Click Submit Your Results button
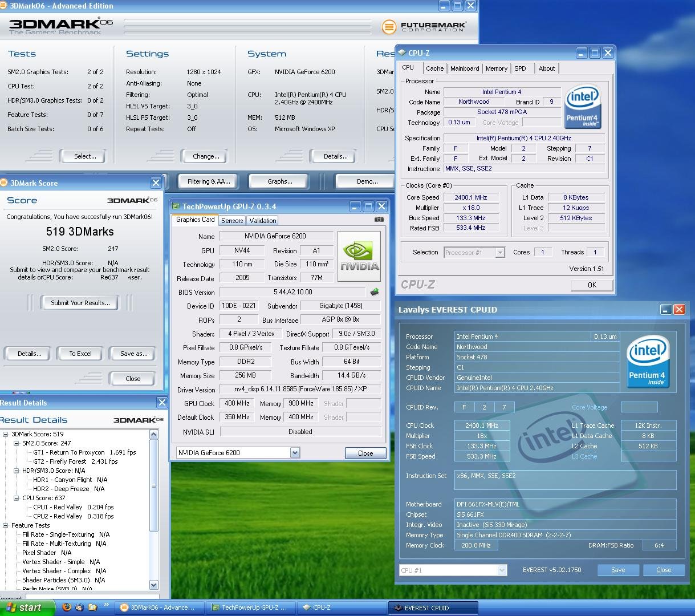The image size is (695, 616). tap(80, 303)
